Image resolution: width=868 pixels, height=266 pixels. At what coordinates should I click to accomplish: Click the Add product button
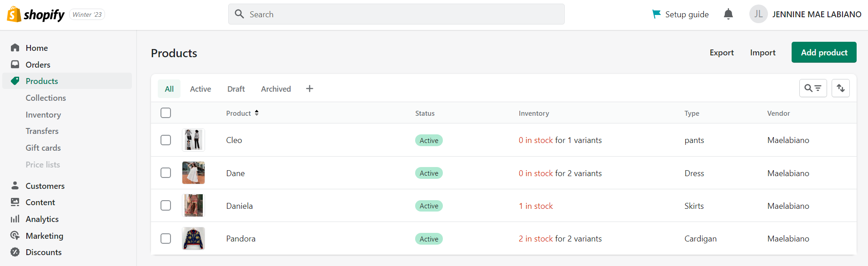point(823,52)
